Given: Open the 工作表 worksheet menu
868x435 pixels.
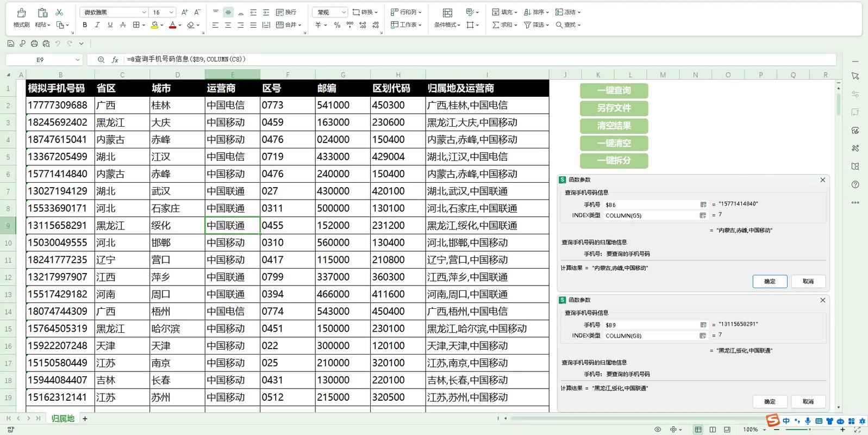Looking at the screenshot, I should tap(406, 25).
